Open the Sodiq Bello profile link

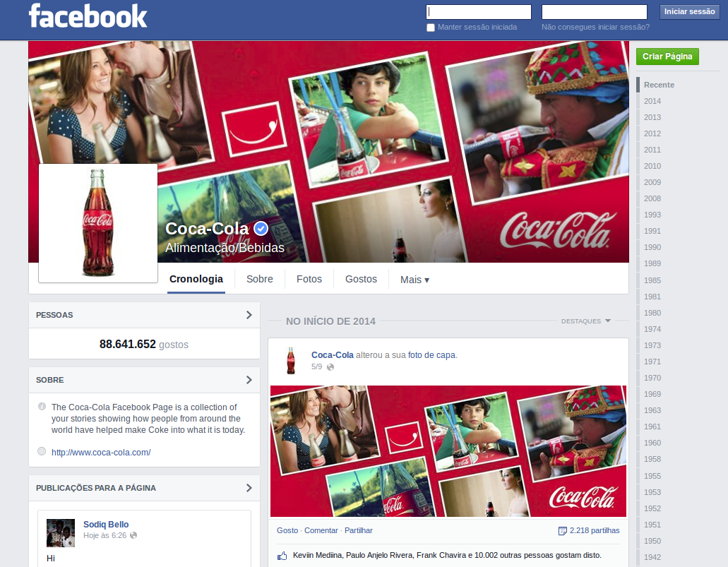106,524
